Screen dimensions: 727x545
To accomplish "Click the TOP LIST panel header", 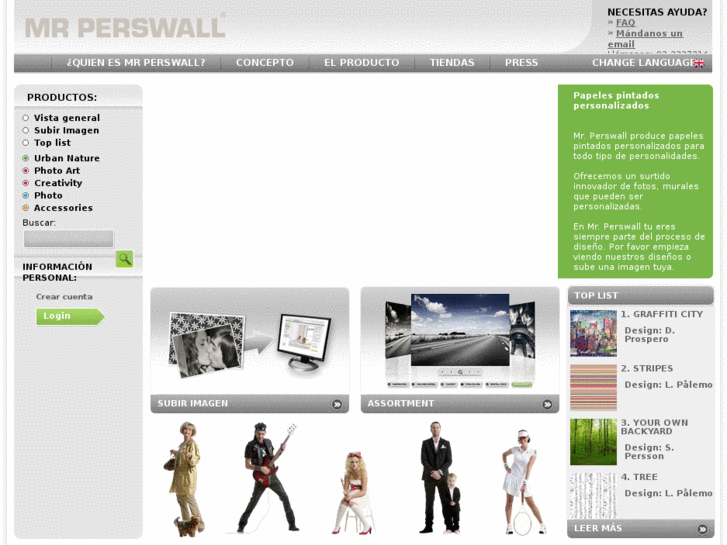I will click(x=640, y=296).
